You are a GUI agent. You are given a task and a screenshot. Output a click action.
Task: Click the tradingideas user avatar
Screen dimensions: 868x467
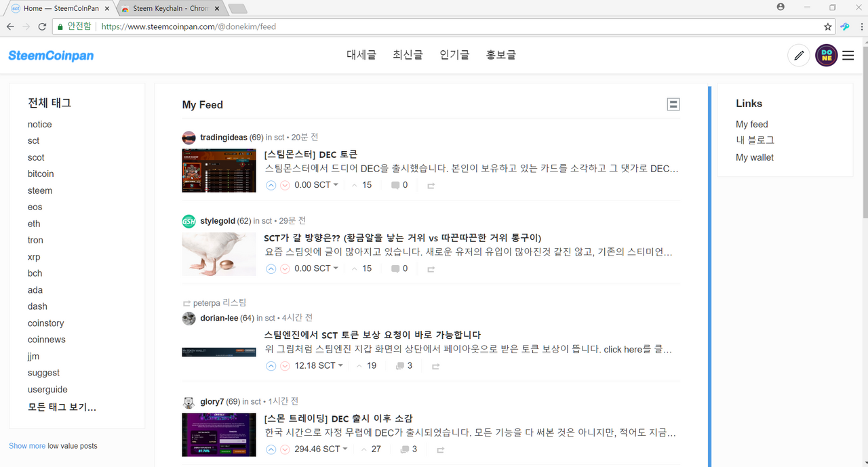[189, 138]
